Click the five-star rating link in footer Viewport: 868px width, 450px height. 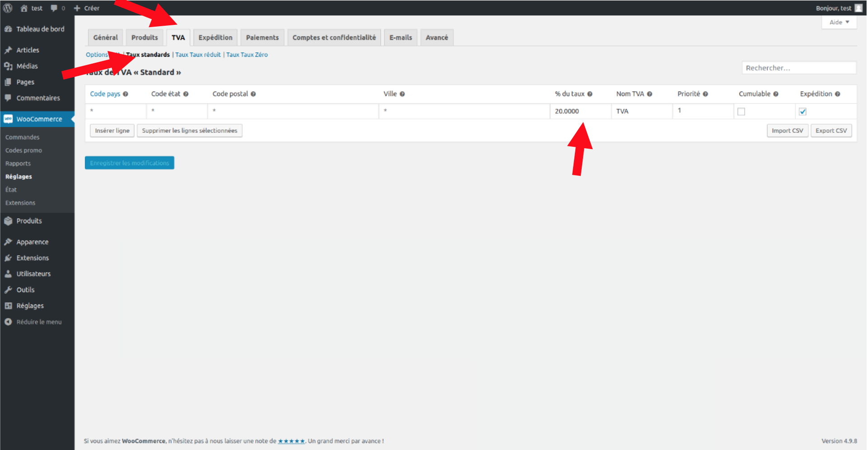click(291, 441)
